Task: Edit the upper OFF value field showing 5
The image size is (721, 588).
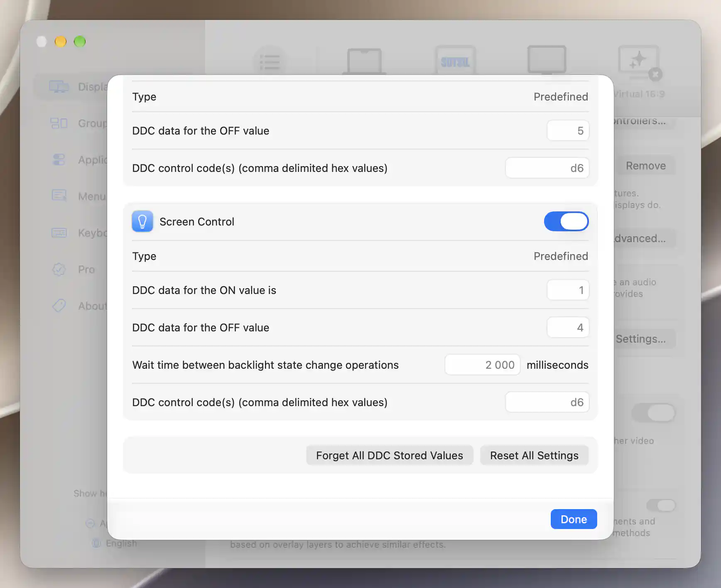Action: coord(568,131)
